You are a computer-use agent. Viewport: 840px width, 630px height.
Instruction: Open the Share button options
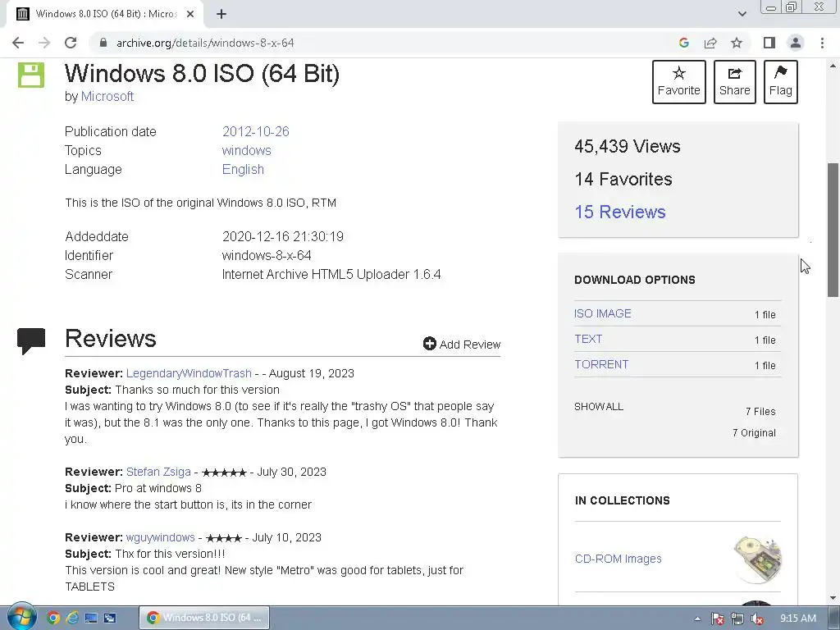click(x=734, y=81)
